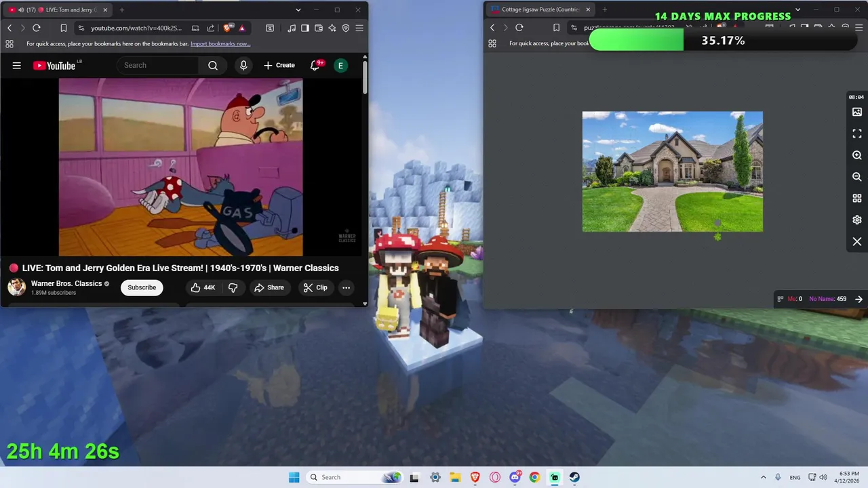Open Brave Rewards triangle icon
The image size is (868, 488).
(x=241, y=28)
